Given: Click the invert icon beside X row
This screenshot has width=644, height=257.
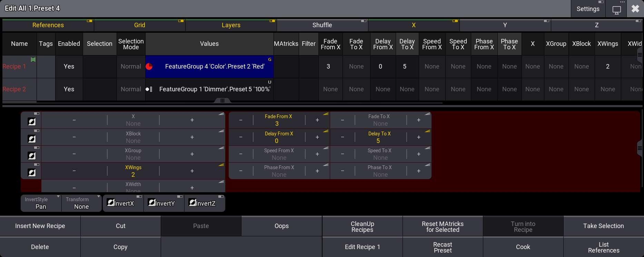Looking at the screenshot, I should coord(31,122).
